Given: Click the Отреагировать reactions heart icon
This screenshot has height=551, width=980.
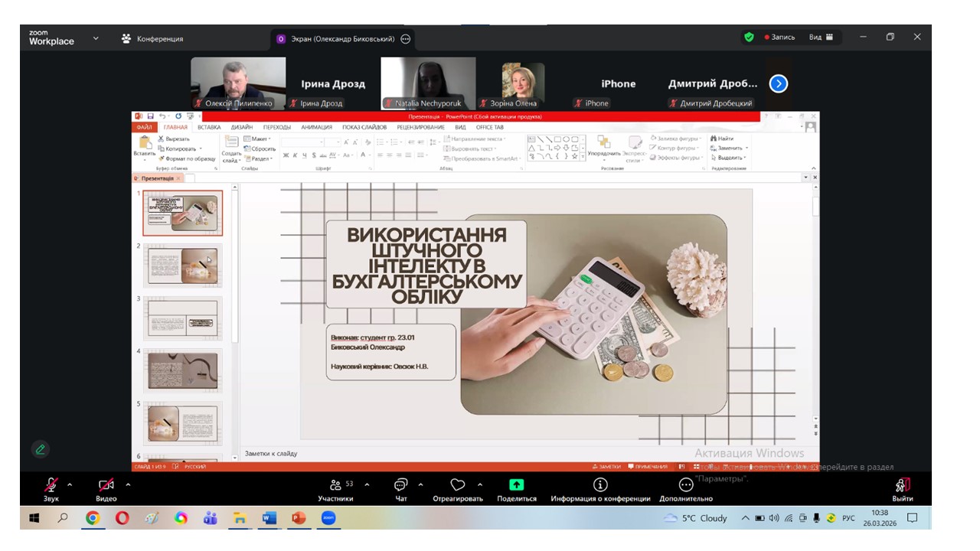Looking at the screenshot, I should pos(458,485).
